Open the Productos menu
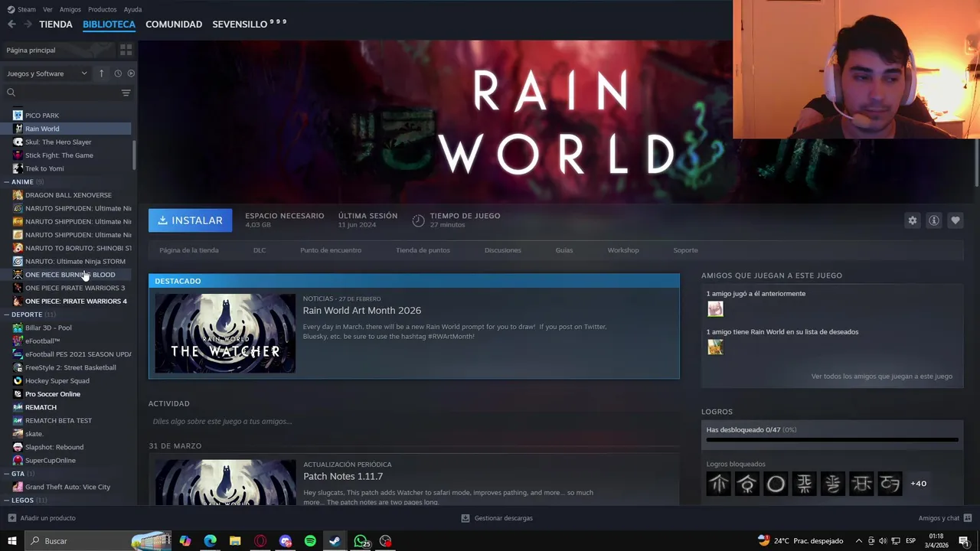 pos(103,9)
